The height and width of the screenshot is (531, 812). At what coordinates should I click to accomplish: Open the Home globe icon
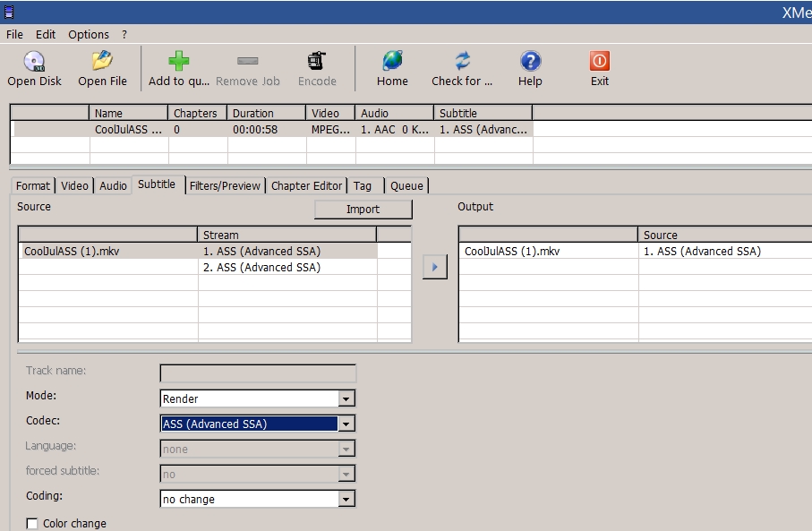point(392,61)
